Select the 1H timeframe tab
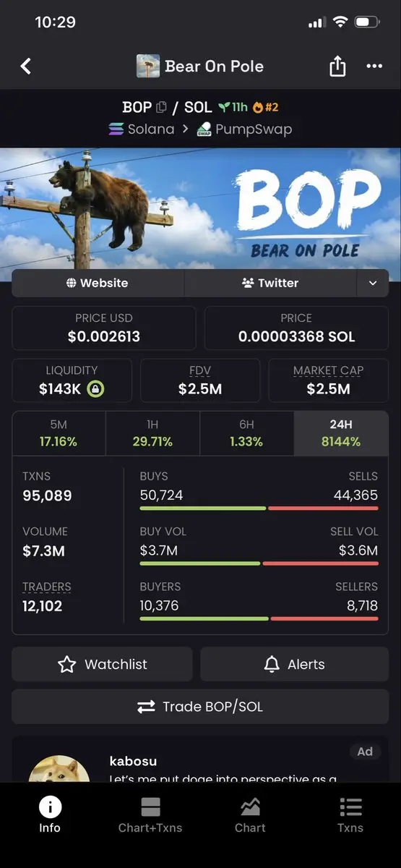Viewport: 401px width, 868px height. click(x=152, y=433)
